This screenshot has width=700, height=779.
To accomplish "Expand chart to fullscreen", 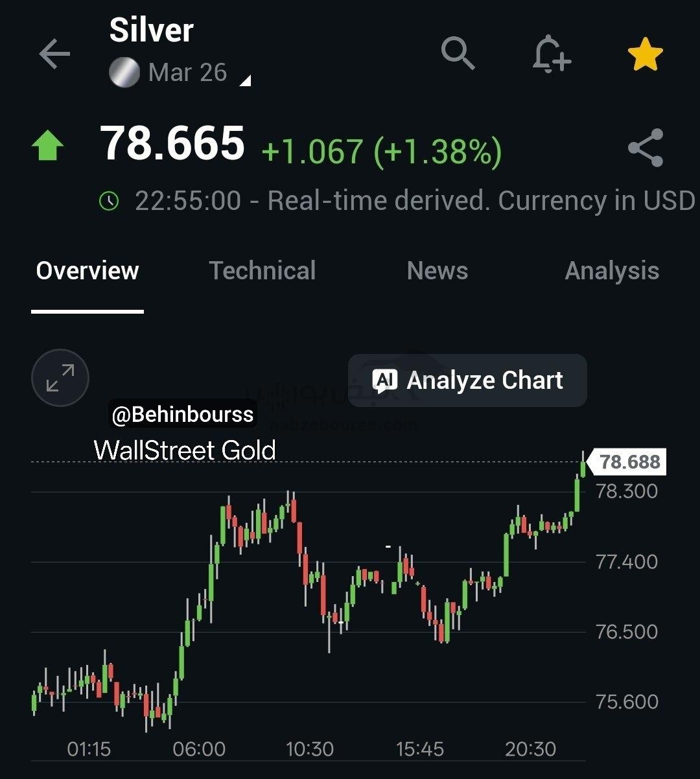I will (60, 378).
